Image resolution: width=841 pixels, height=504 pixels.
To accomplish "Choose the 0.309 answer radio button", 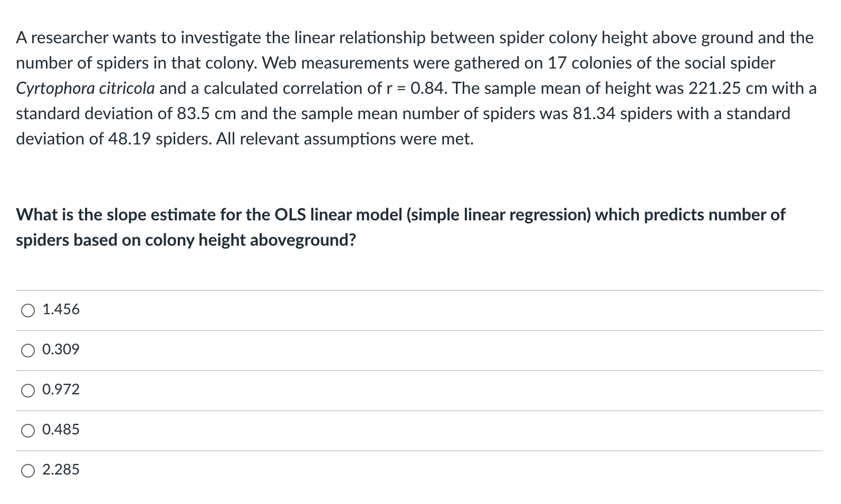I will coord(27,351).
